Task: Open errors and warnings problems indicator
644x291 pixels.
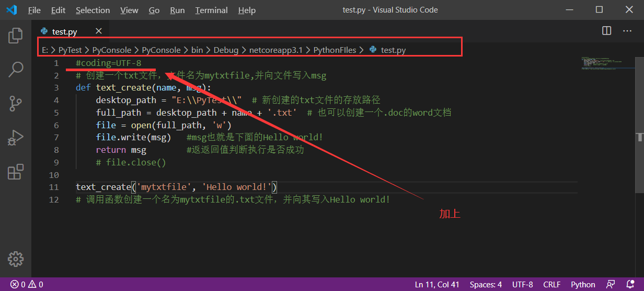Action: click(x=27, y=285)
